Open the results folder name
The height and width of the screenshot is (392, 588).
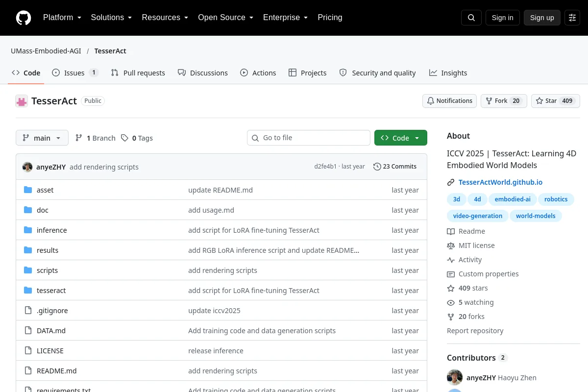coord(48,250)
